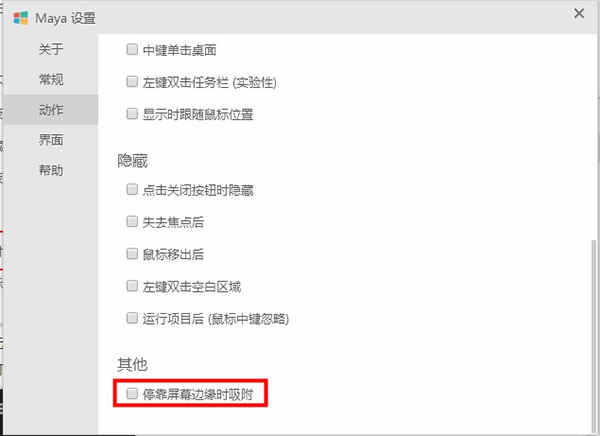This screenshot has width=600, height=436.
Task: Click the Maya 设置 title text
Action: pyautogui.click(x=65, y=18)
